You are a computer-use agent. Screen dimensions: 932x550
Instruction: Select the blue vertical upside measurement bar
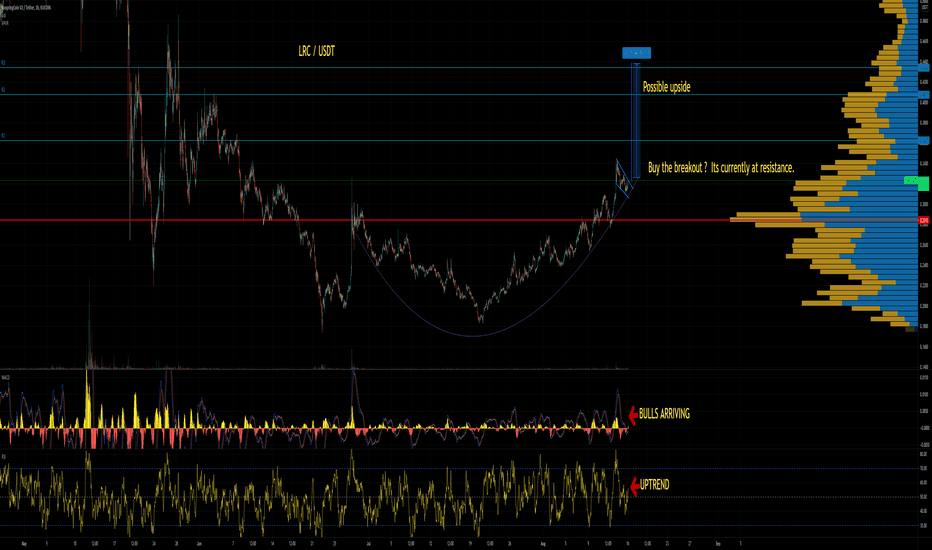click(635, 120)
